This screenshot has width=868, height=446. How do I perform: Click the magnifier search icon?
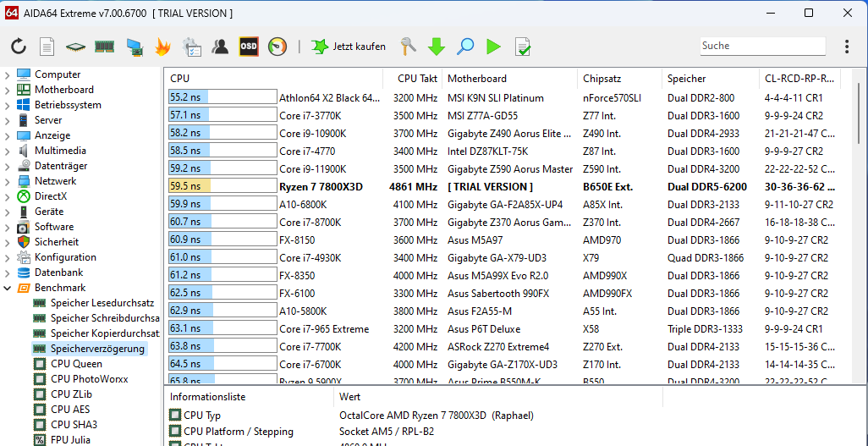coord(465,47)
